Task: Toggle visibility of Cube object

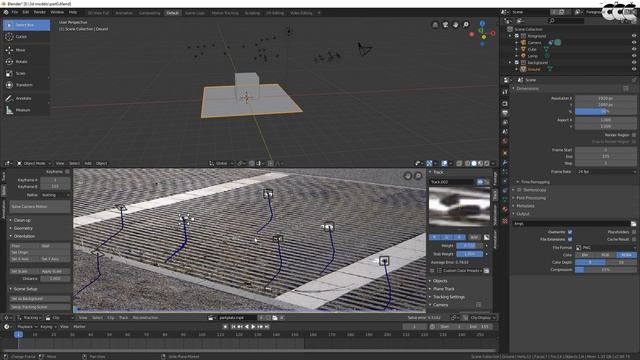Action: pyautogui.click(x=634, y=49)
